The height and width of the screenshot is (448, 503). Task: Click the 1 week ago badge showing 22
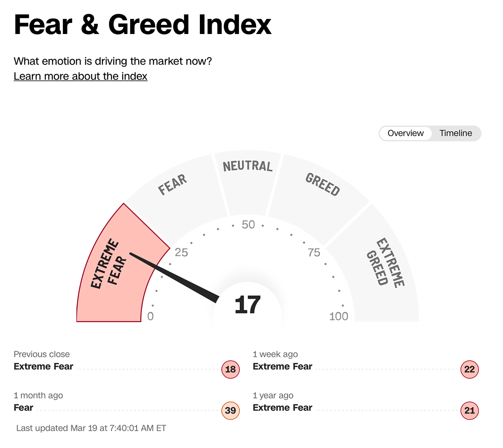coord(469,370)
